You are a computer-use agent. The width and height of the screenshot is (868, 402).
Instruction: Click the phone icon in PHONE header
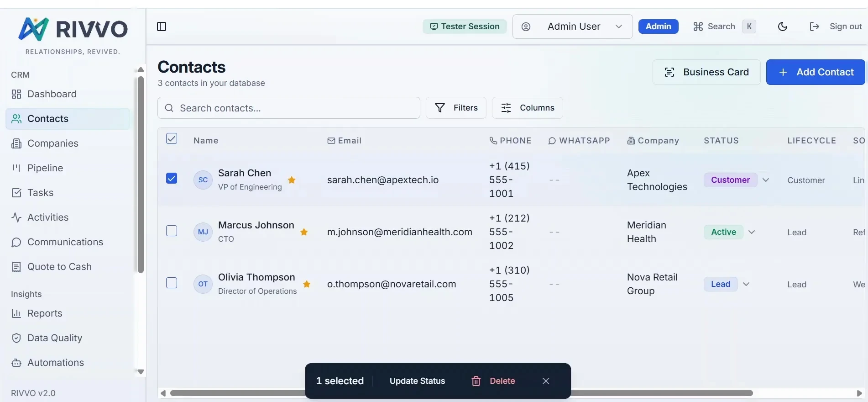[493, 141]
